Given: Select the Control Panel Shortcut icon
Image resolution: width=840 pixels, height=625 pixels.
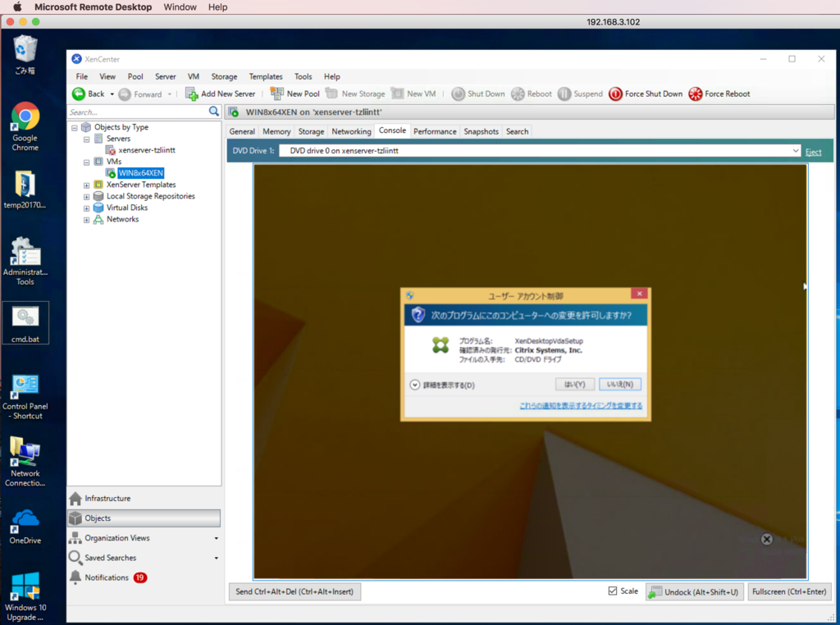Looking at the screenshot, I should point(25,397).
